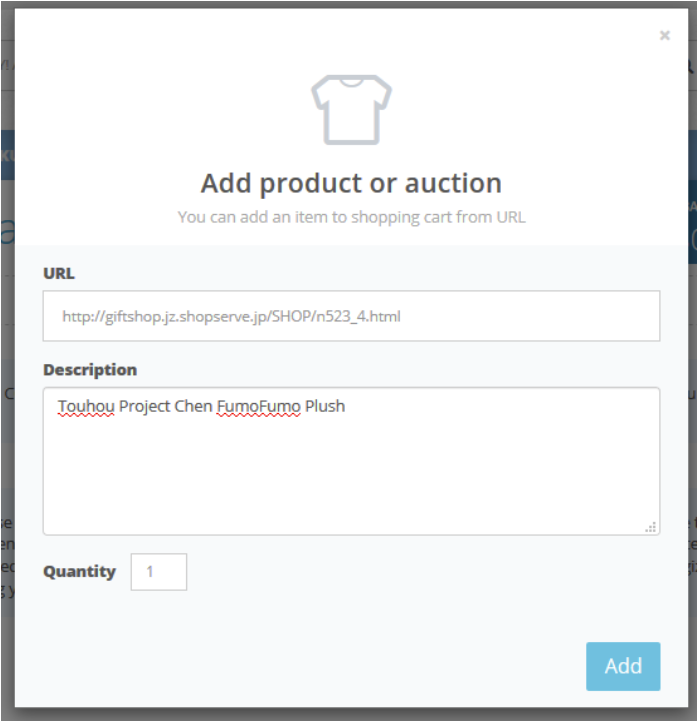Grab the Description textarea resize handle
This screenshot has height=721, width=699.
click(x=651, y=527)
